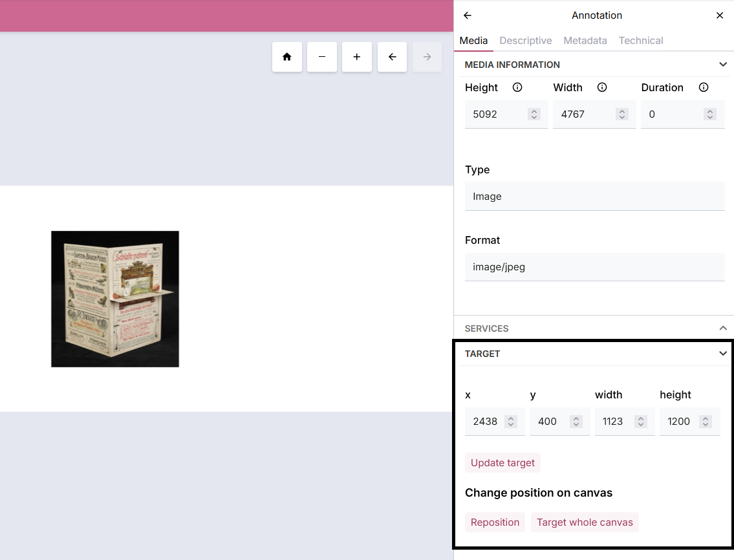734x560 pixels.
Task: Collapse the Media Information section
Action: [723, 65]
